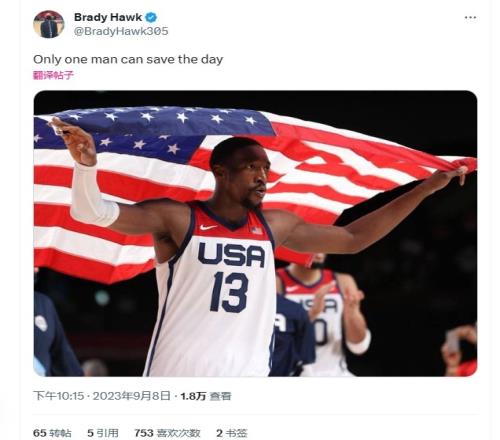This screenshot has height=440, width=500.
Task: Click the 转帖 label next to 65
Action: pos(61,433)
